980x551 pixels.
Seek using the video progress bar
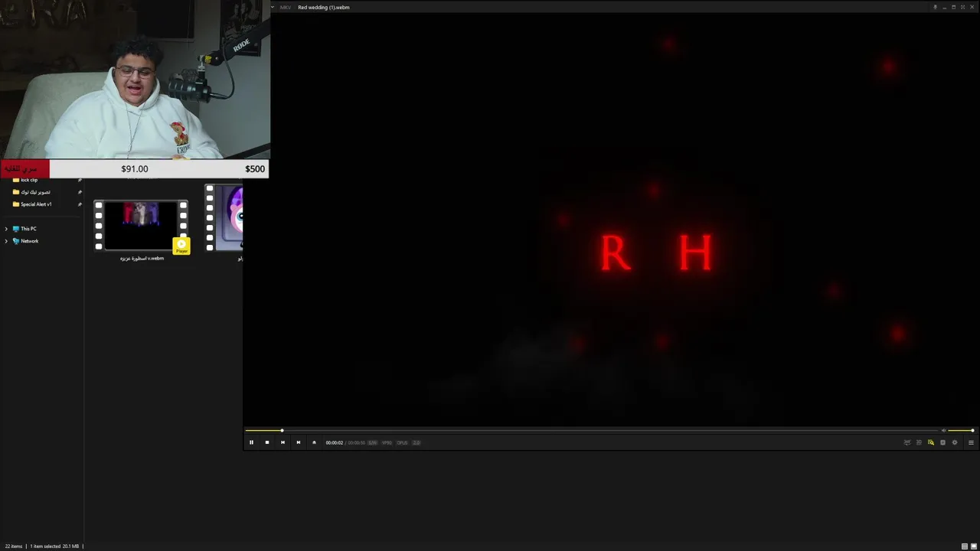591,430
